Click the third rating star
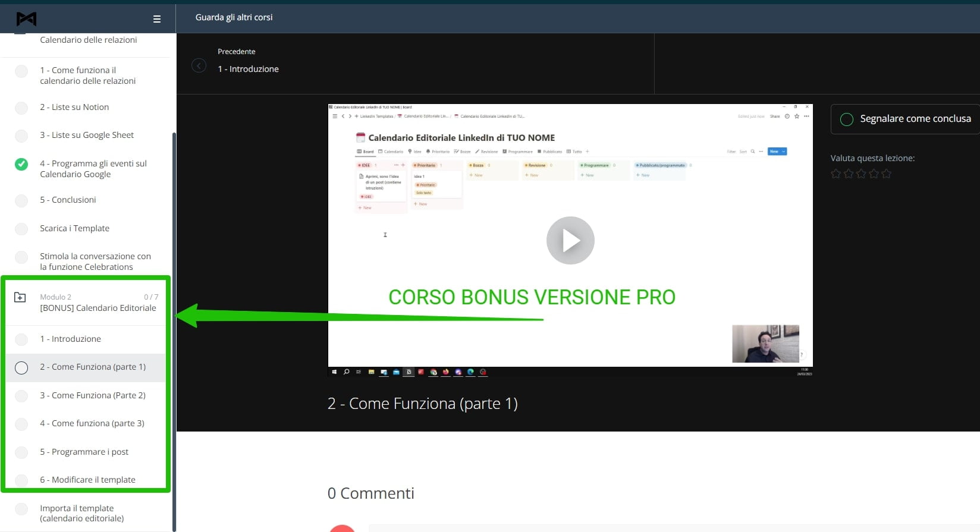 pos(861,174)
